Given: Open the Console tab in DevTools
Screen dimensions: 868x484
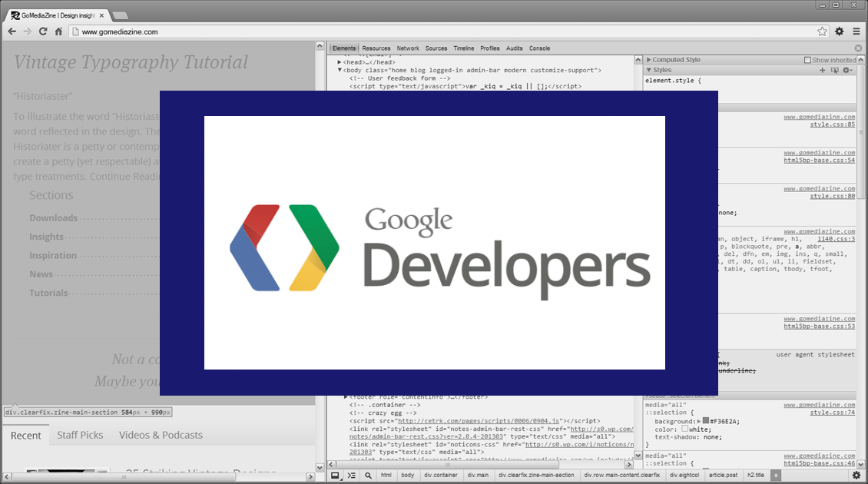Looking at the screenshot, I should click(539, 48).
